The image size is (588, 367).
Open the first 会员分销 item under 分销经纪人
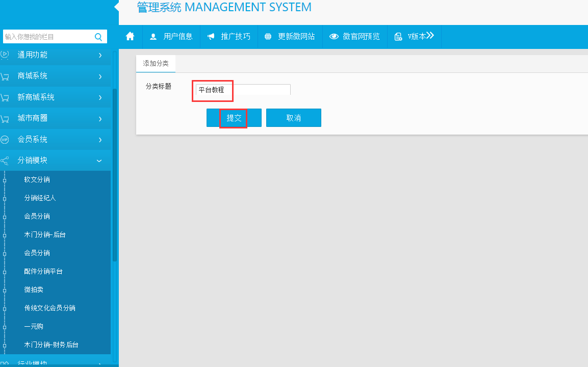click(x=37, y=216)
